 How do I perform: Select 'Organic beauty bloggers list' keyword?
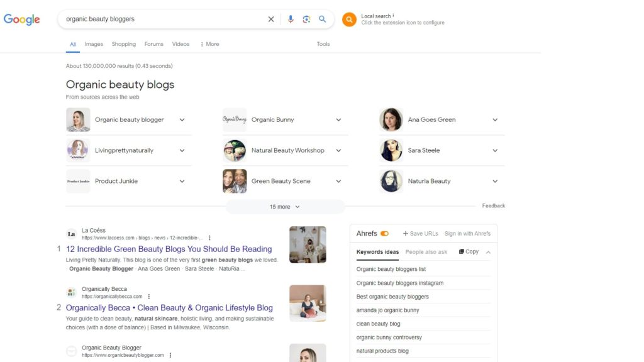click(x=391, y=269)
